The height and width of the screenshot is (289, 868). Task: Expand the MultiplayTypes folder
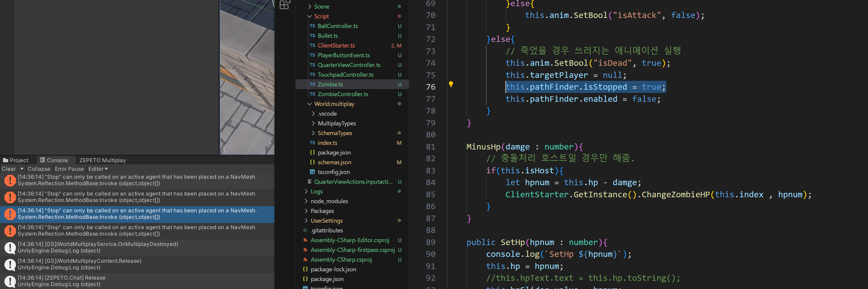[313, 124]
